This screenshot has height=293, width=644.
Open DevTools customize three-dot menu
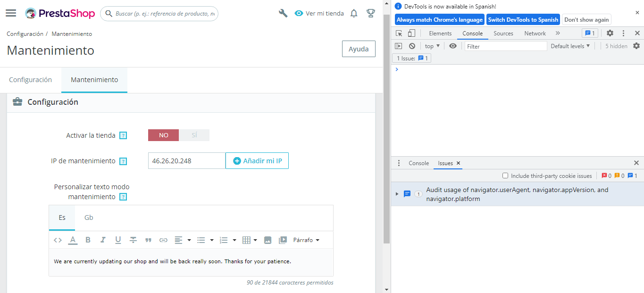pyautogui.click(x=623, y=33)
